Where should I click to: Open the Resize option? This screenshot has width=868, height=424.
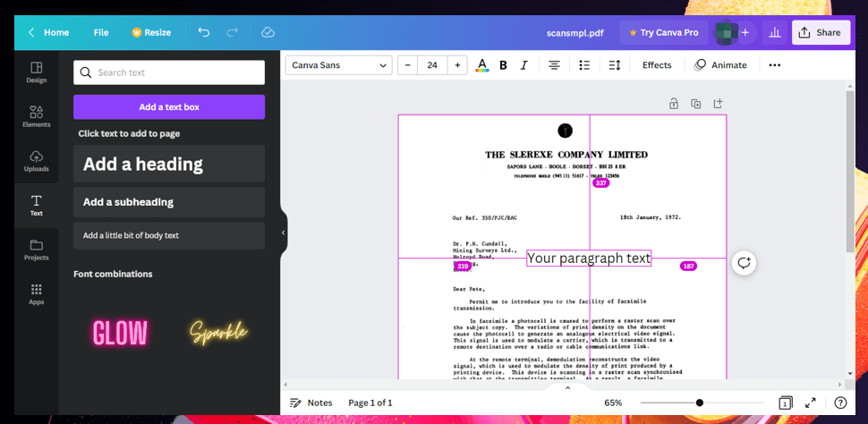(151, 33)
